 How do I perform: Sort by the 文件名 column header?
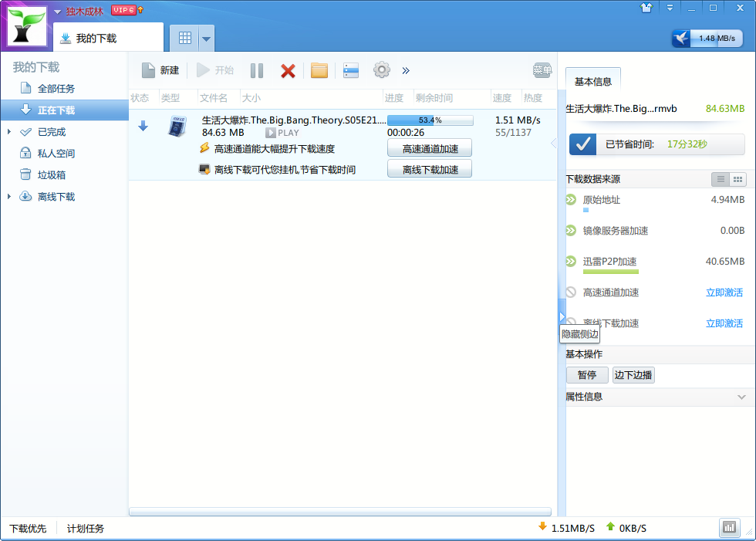coord(214,98)
